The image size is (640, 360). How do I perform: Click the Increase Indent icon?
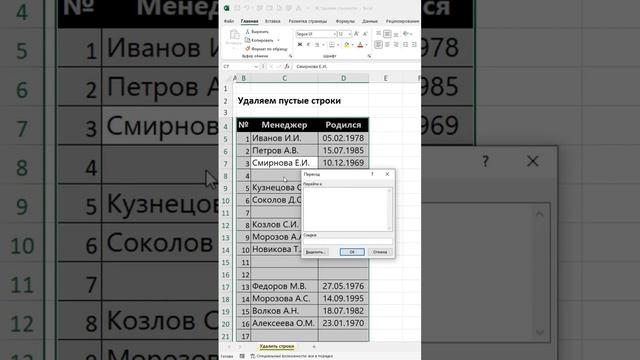pos(414,45)
